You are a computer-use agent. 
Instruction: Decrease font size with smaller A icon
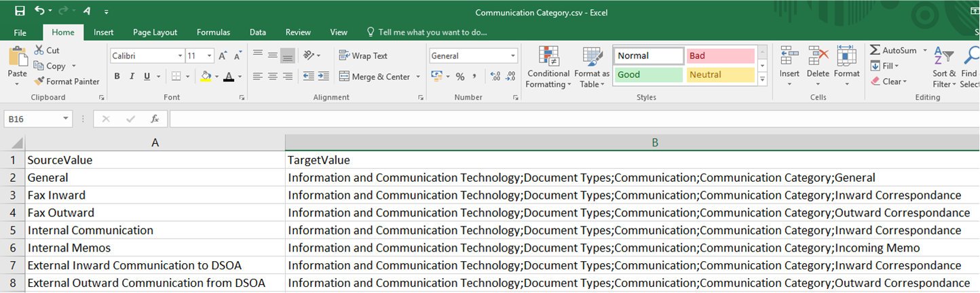pyautogui.click(x=238, y=56)
